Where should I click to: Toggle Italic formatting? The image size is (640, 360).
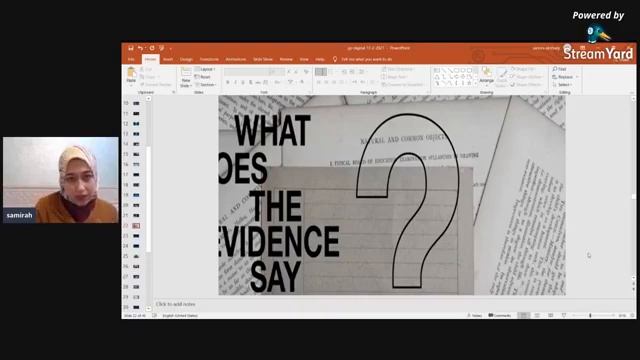tap(236, 82)
